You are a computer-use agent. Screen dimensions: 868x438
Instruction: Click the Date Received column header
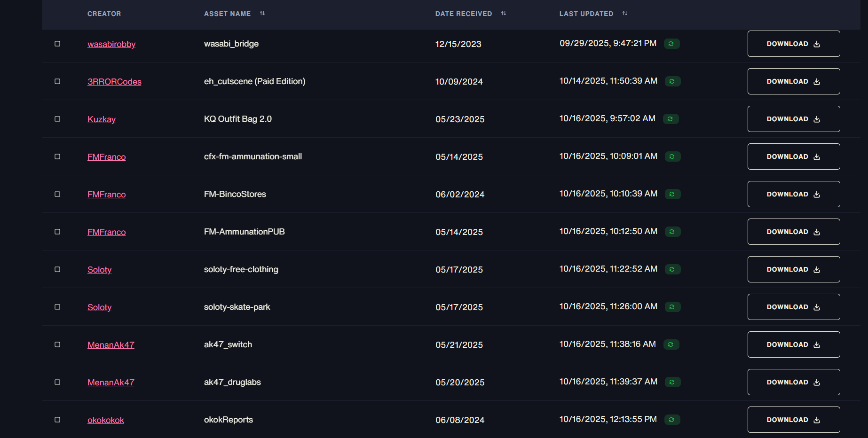tap(464, 14)
